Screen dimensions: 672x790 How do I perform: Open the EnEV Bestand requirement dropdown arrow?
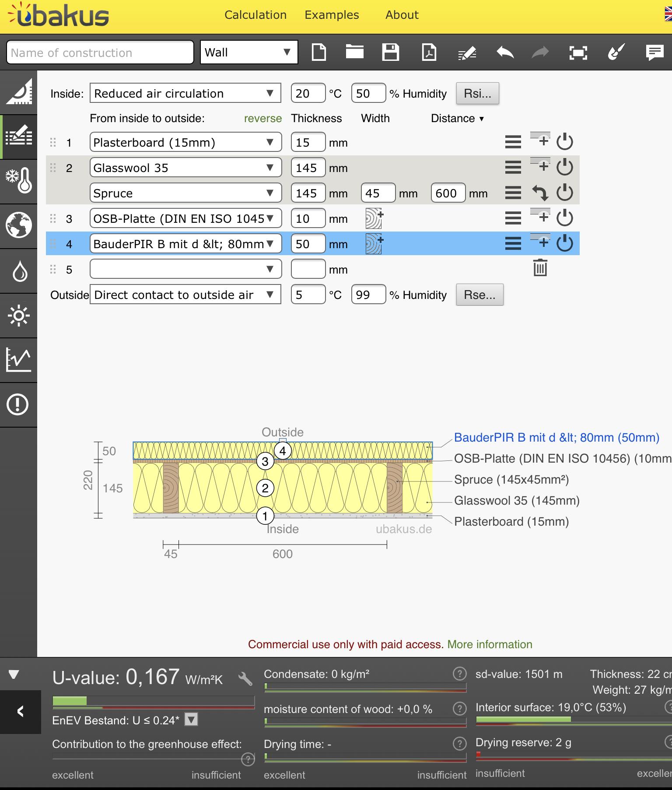click(192, 719)
